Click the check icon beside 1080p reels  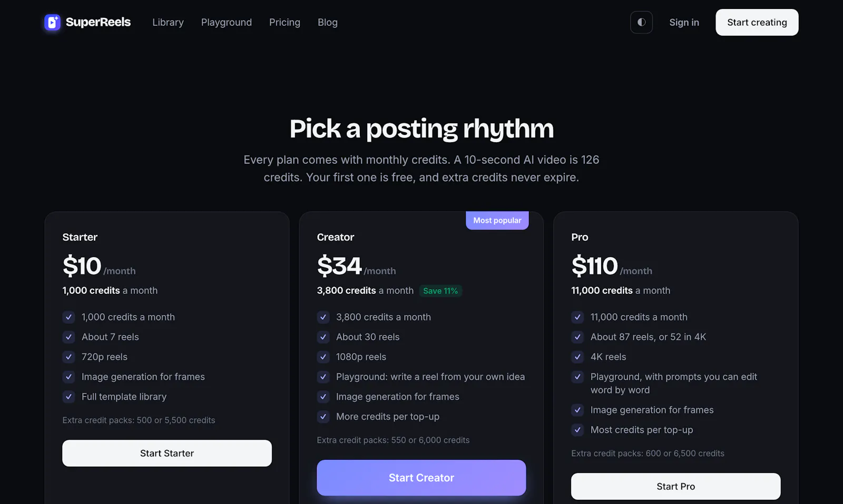pos(323,357)
